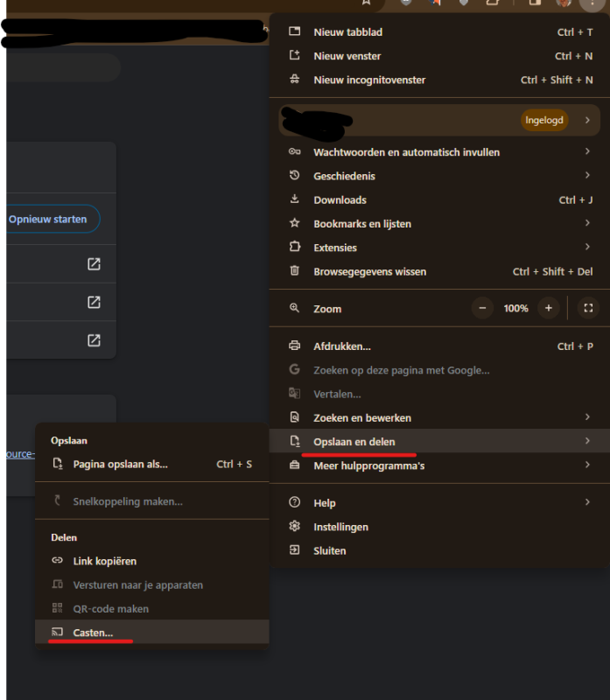Click the Instellingen gear icon

click(295, 527)
